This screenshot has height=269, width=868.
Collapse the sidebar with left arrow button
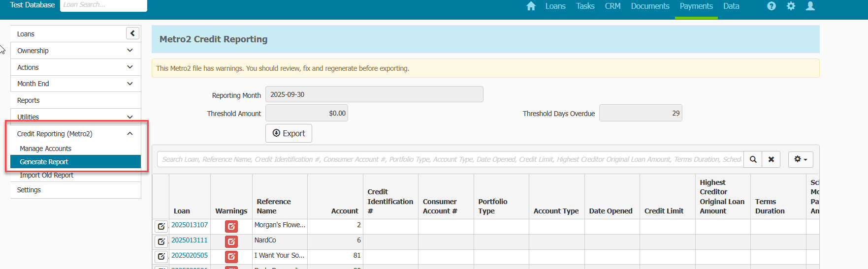pos(132,33)
